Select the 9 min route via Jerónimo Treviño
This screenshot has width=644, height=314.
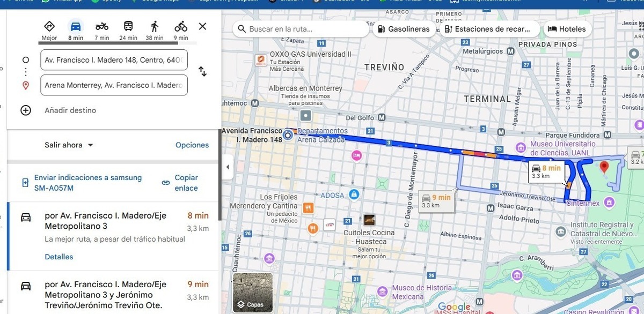[114, 293]
